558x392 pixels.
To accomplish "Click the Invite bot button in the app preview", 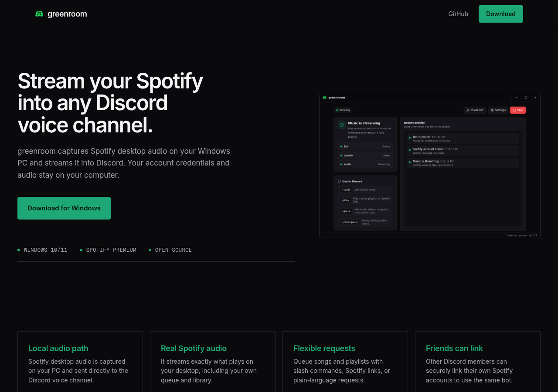I will [475, 110].
